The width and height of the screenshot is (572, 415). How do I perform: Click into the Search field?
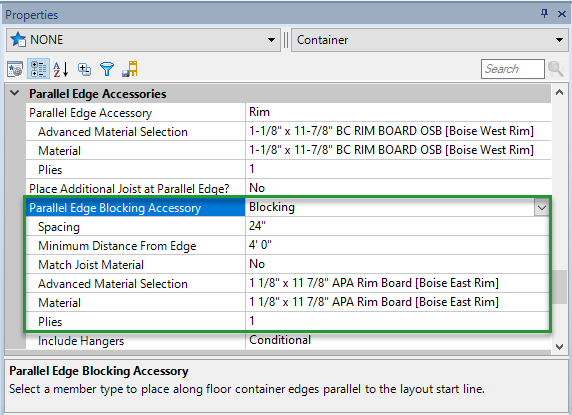513,69
